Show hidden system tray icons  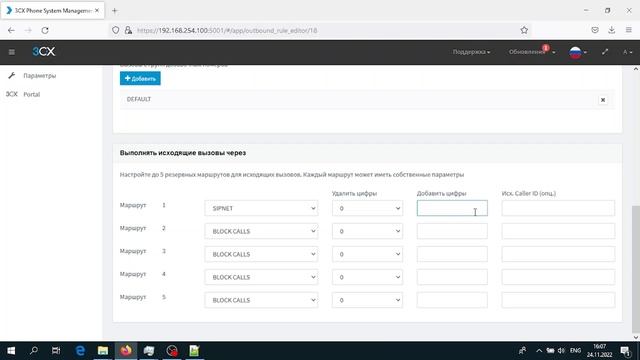(539, 351)
